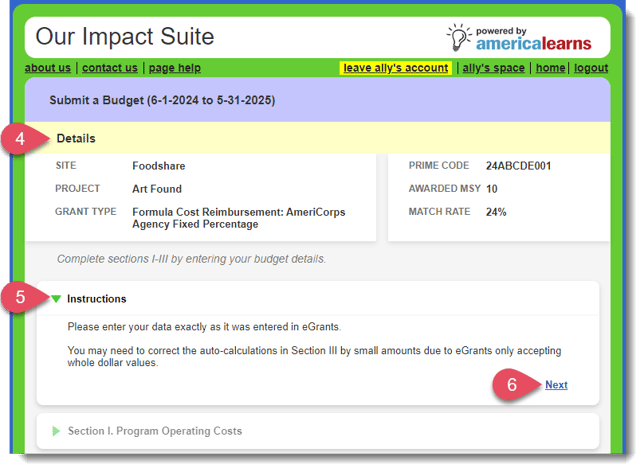Viewport: 644px width, 472px height.
Task: Click the America Learns lightbulb logo icon
Action: pyautogui.click(x=459, y=37)
